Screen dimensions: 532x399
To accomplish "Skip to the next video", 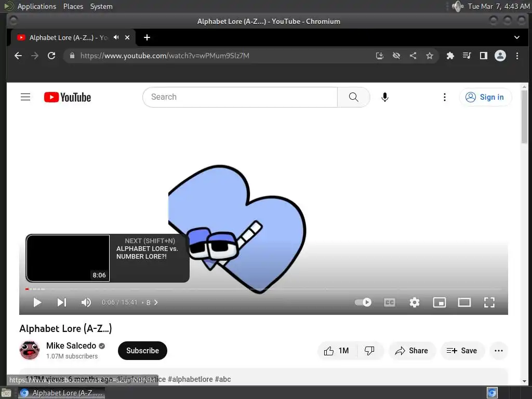I will point(62,302).
